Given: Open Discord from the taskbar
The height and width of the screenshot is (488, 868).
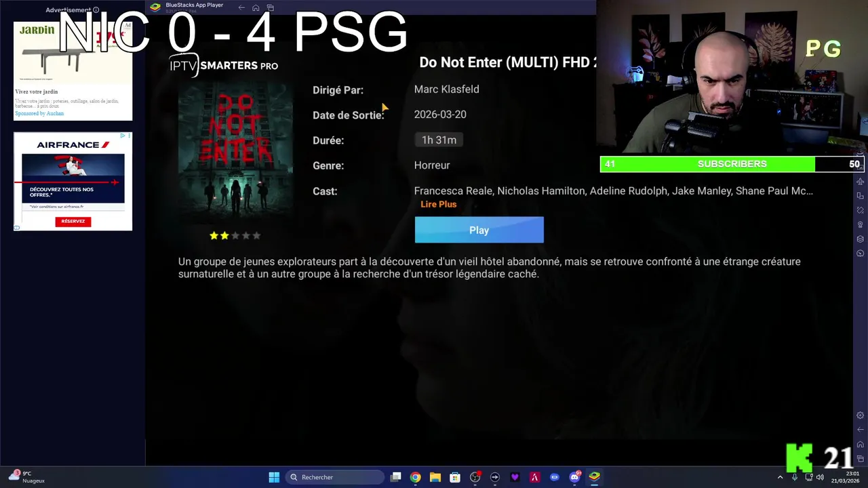Looking at the screenshot, I should (x=574, y=477).
